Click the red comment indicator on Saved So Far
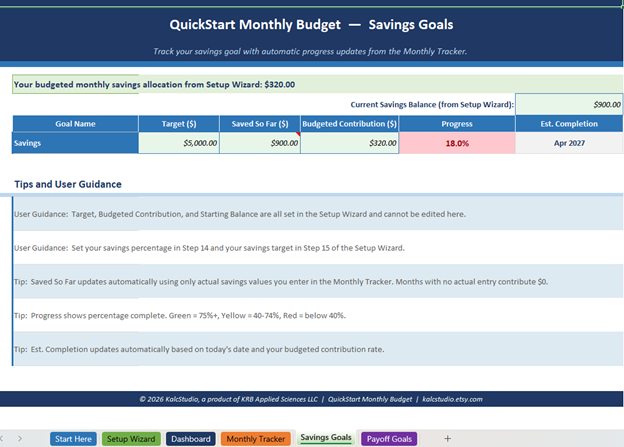 point(296,133)
